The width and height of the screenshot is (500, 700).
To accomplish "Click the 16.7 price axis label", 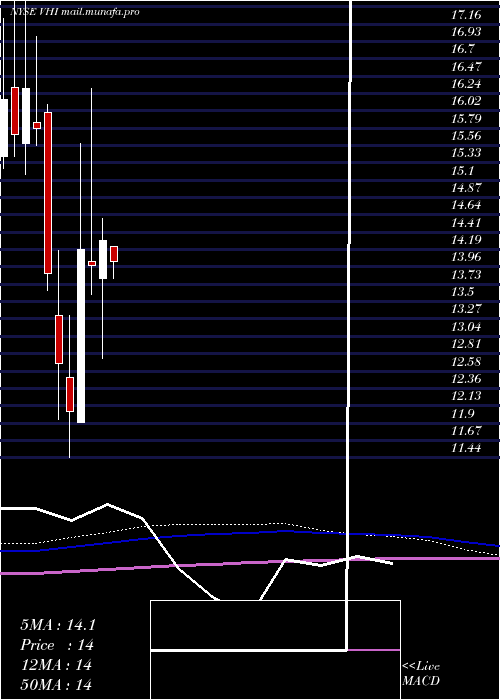I will [x=462, y=49].
